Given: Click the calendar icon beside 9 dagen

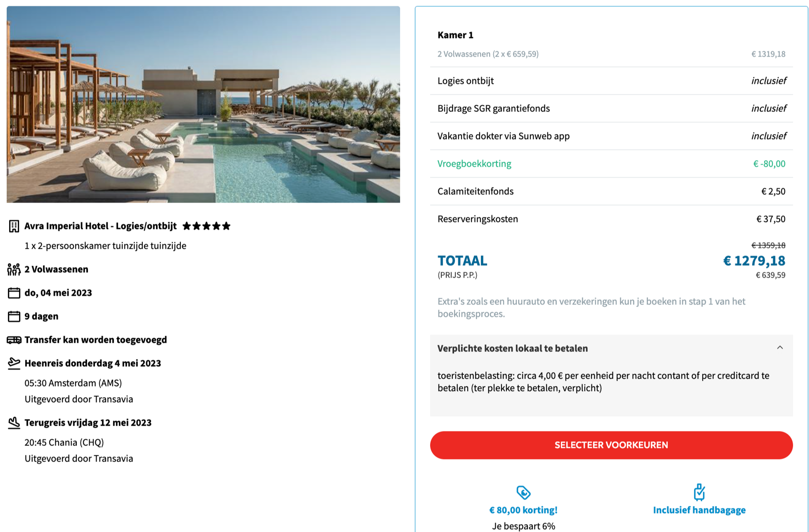Looking at the screenshot, I should 14,316.
